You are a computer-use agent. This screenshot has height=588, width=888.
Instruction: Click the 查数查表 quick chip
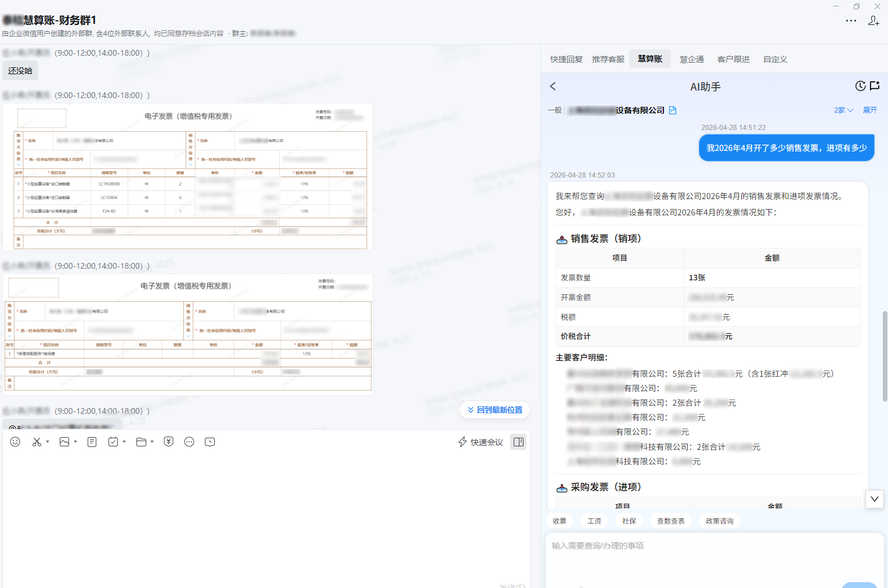670,521
